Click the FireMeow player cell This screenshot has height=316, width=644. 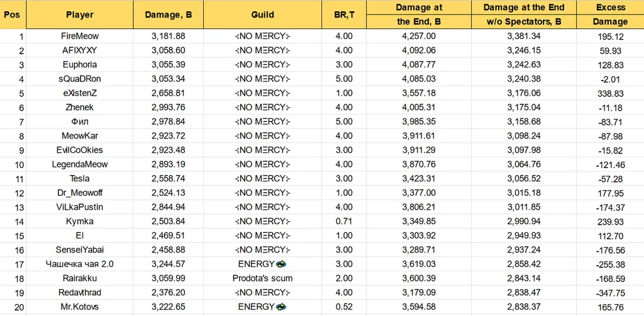point(80,36)
